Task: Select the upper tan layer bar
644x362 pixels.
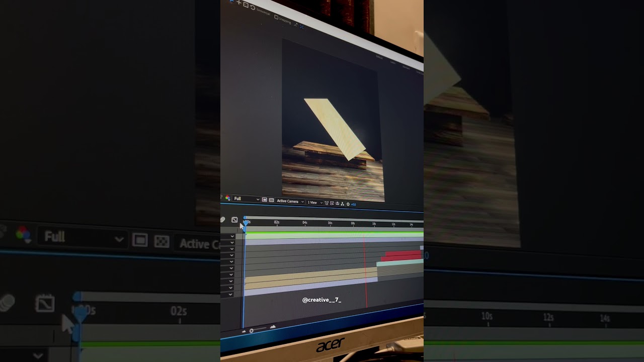Action: coord(311,275)
